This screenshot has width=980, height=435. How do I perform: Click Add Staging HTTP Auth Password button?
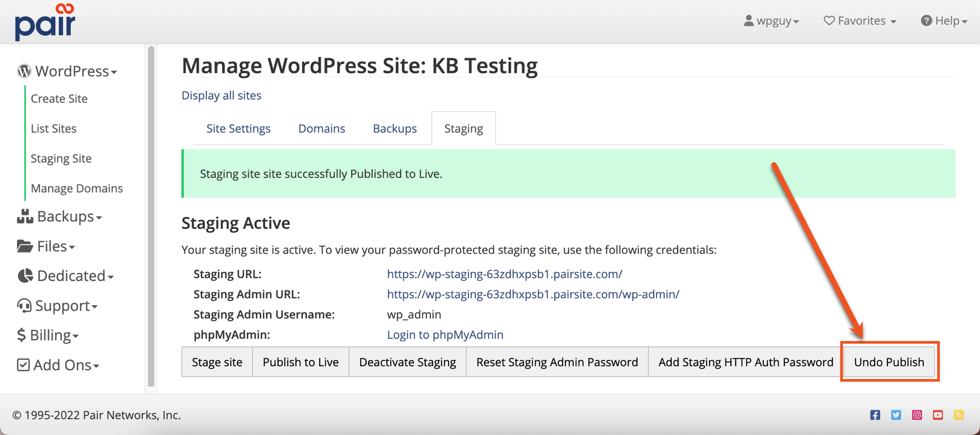tap(746, 362)
